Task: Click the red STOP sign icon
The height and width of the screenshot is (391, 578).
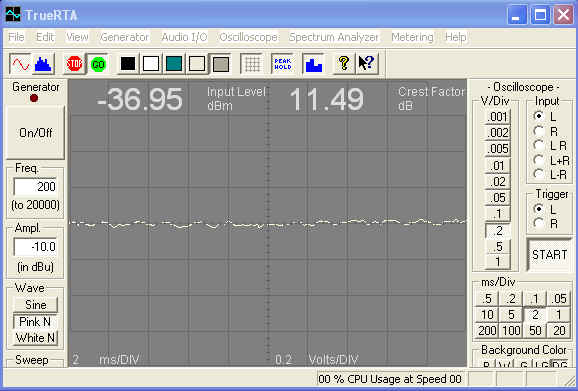Action: pos(74,64)
